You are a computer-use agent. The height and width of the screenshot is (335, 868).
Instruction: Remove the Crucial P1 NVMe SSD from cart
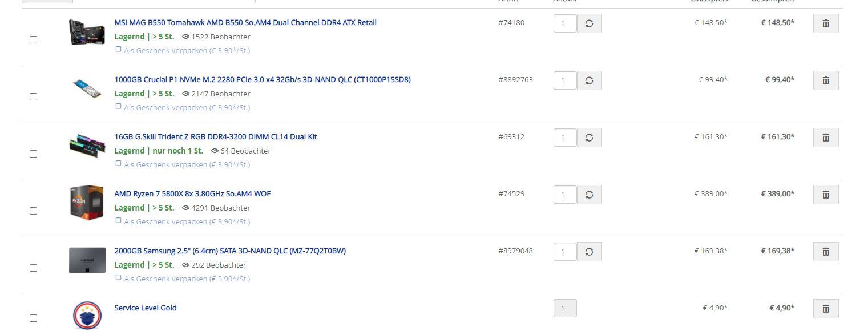pyautogui.click(x=825, y=80)
